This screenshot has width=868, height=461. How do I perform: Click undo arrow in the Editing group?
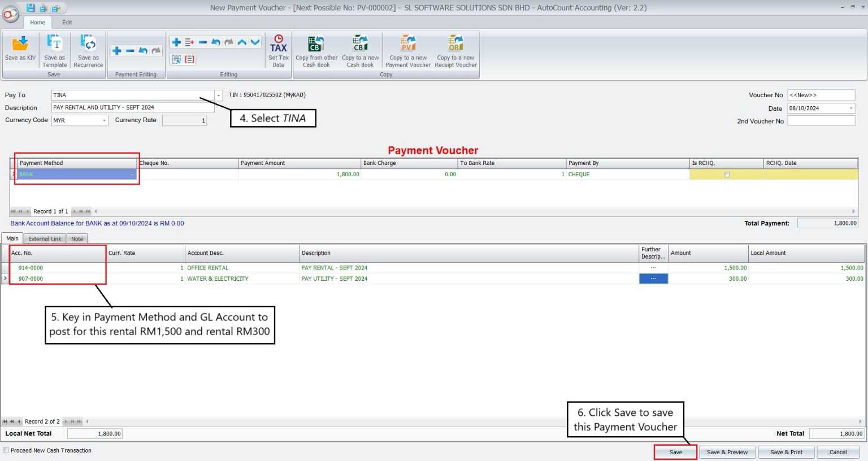[x=216, y=42]
